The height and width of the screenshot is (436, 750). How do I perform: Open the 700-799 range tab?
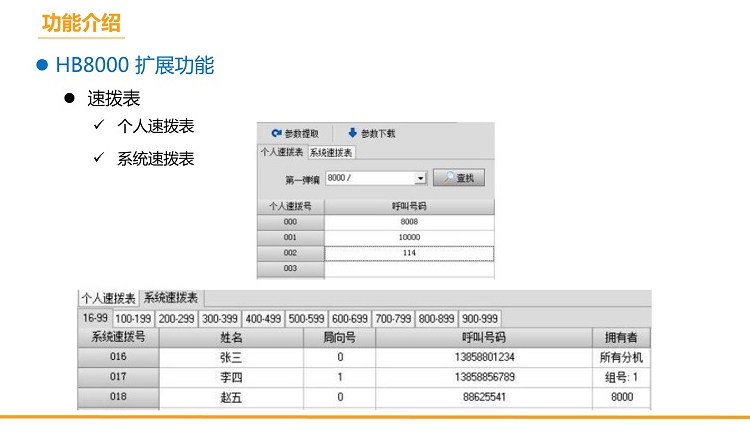tap(393, 318)
